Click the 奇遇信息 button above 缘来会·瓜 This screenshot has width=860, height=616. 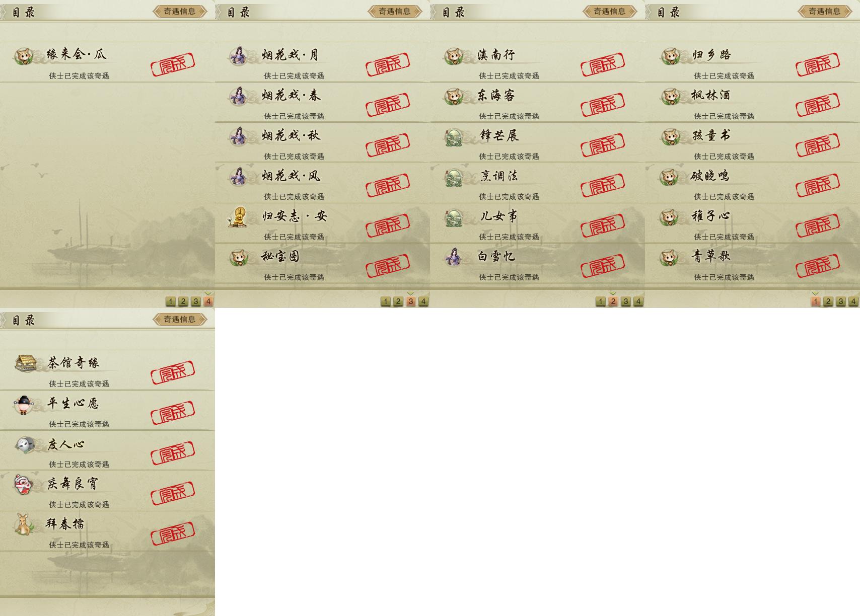point(180,11)
